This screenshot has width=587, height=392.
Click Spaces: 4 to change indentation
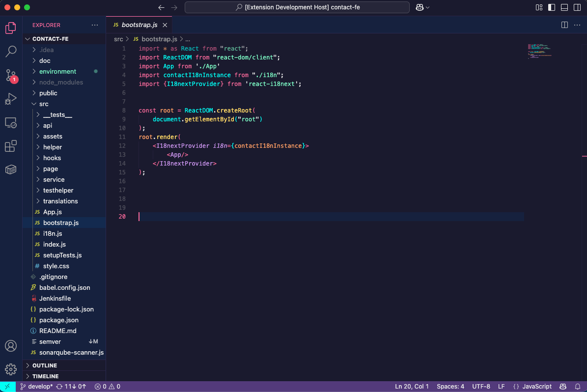450,386
